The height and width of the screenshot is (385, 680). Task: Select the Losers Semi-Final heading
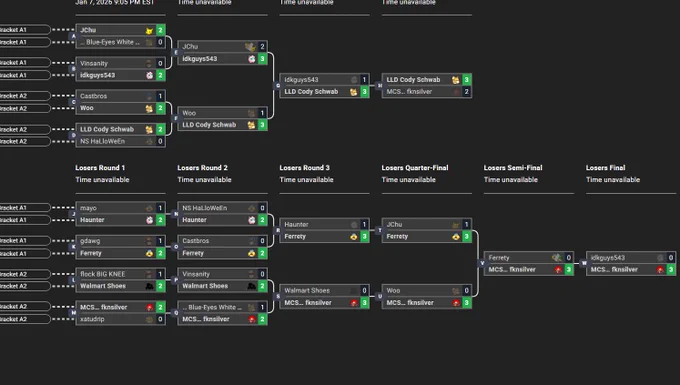click(513, 168)
